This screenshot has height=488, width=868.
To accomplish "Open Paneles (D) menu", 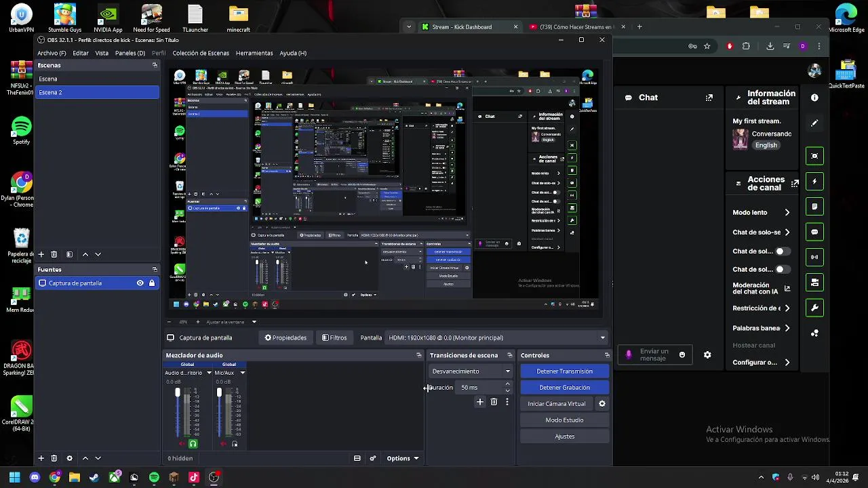I will [130, 53].
